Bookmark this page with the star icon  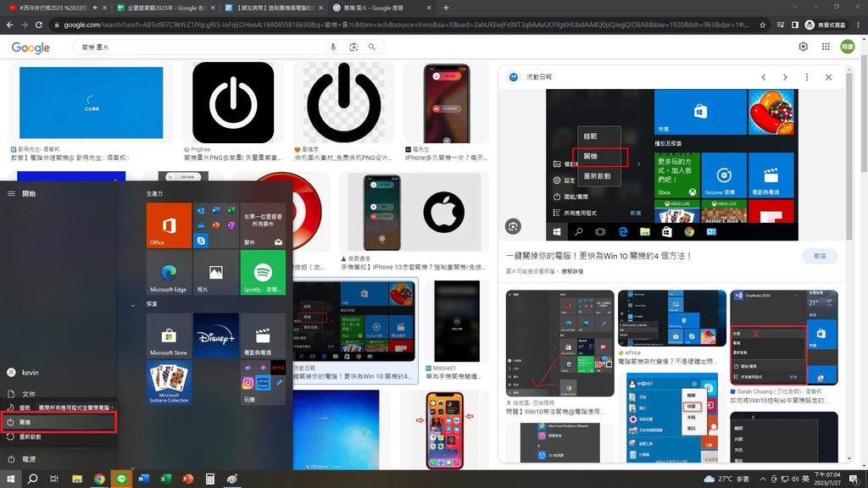762,25
